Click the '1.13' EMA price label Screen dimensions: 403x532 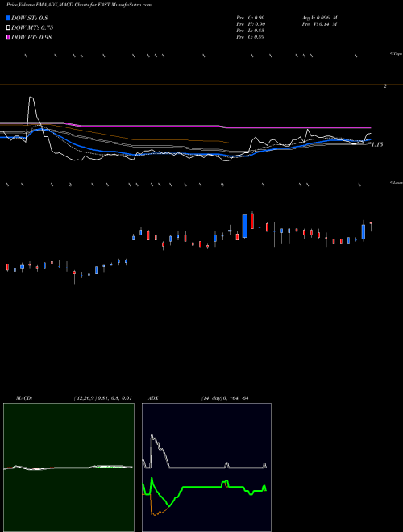377,144
